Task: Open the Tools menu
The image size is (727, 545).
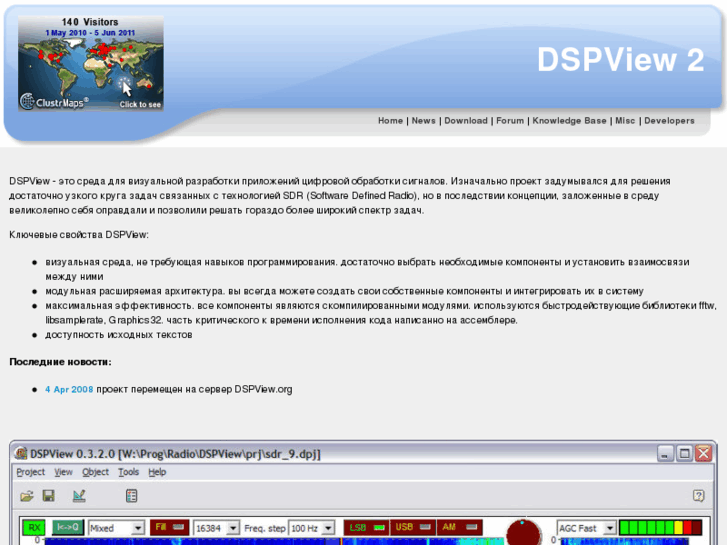Action: coord(128,472)
